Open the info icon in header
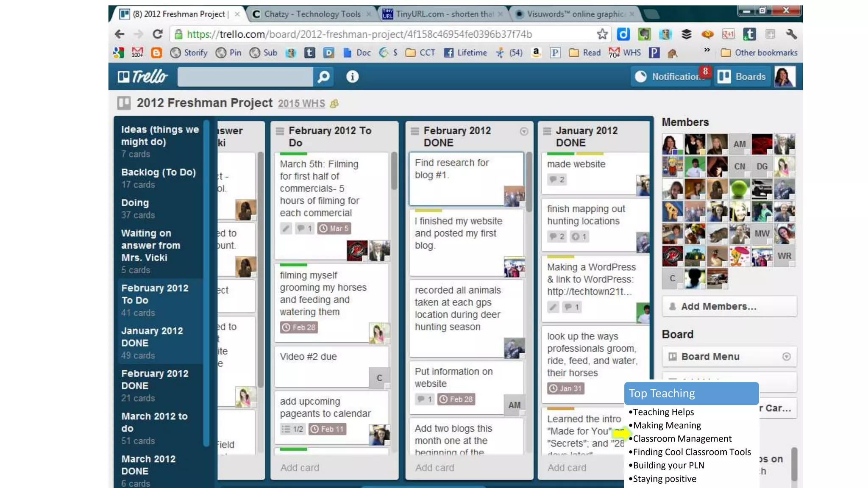Image resolution: width=868 pixels, height=488 pixels. click(352, 77)
